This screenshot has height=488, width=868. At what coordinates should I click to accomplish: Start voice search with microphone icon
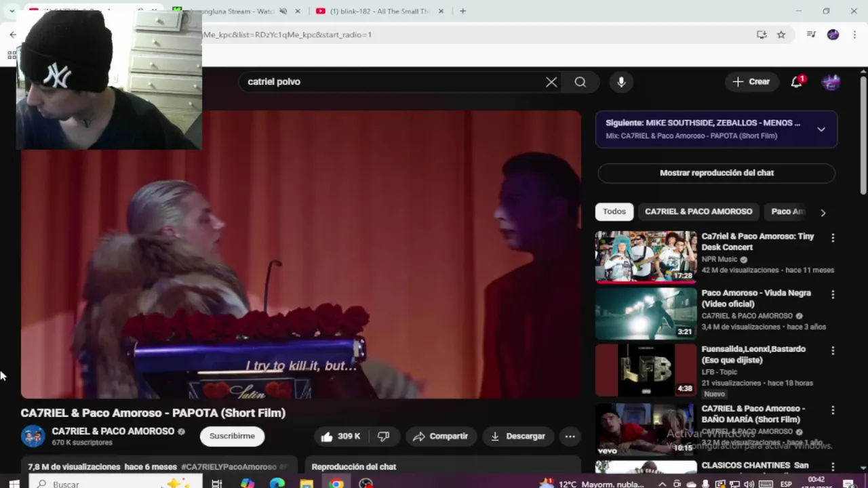(x=621, y=82)
